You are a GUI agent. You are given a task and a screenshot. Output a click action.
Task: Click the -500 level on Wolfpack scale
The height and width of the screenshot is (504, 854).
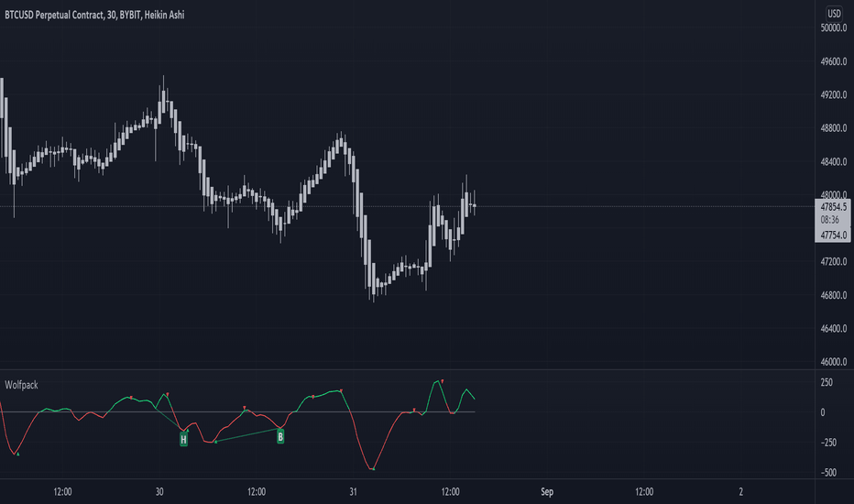[828, 473]
